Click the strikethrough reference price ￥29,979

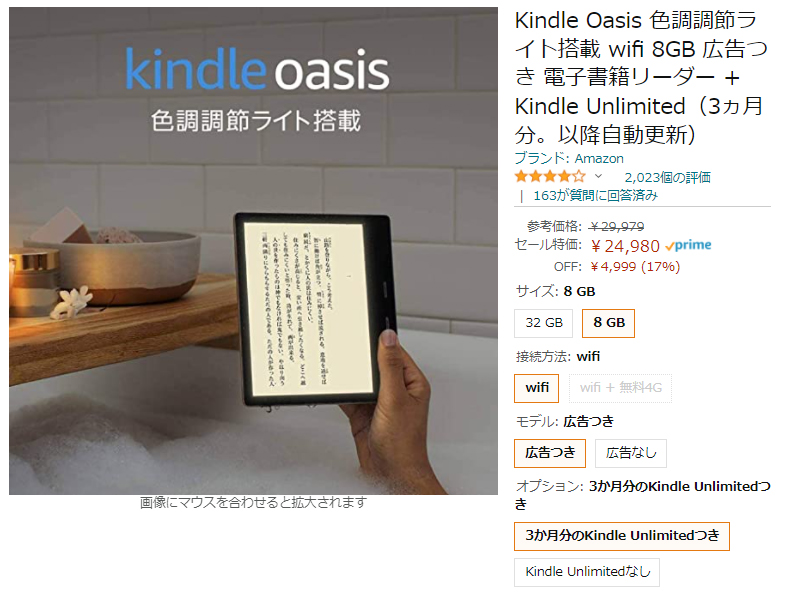click(617, 226)
